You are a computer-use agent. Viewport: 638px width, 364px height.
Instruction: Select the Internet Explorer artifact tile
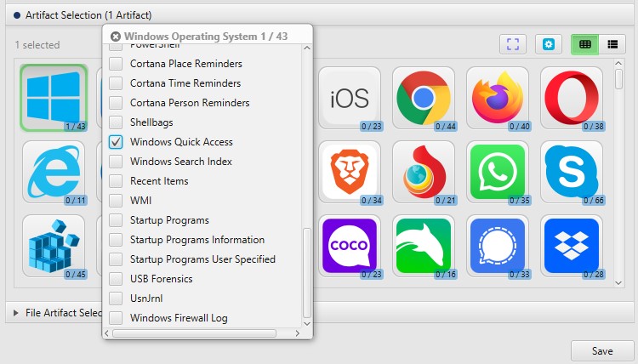(x=54, y=172)
